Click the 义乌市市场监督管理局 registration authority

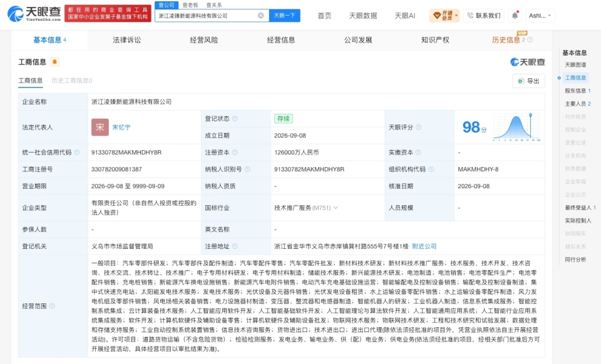[x=122, y=246]
